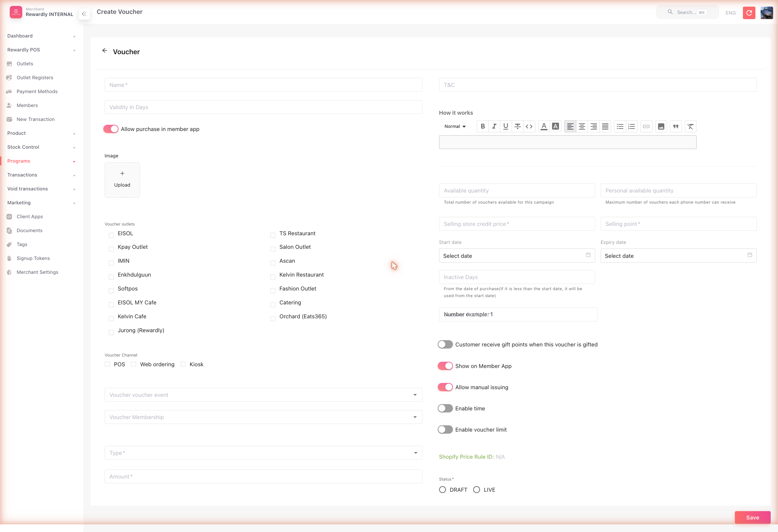This screenshot has width=778, height=532.
Task: Align text left in the editor
Action: click(570, 126)
